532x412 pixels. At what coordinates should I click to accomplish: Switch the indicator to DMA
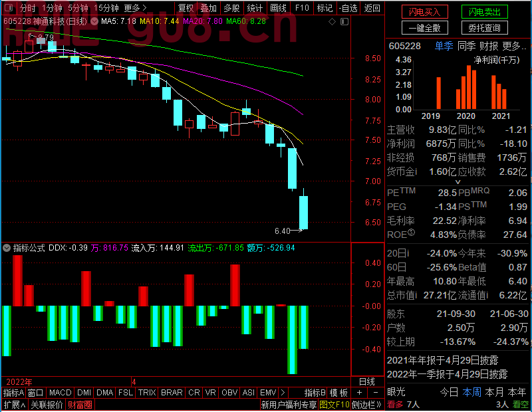pyautogui.click(x=105, y=393)
